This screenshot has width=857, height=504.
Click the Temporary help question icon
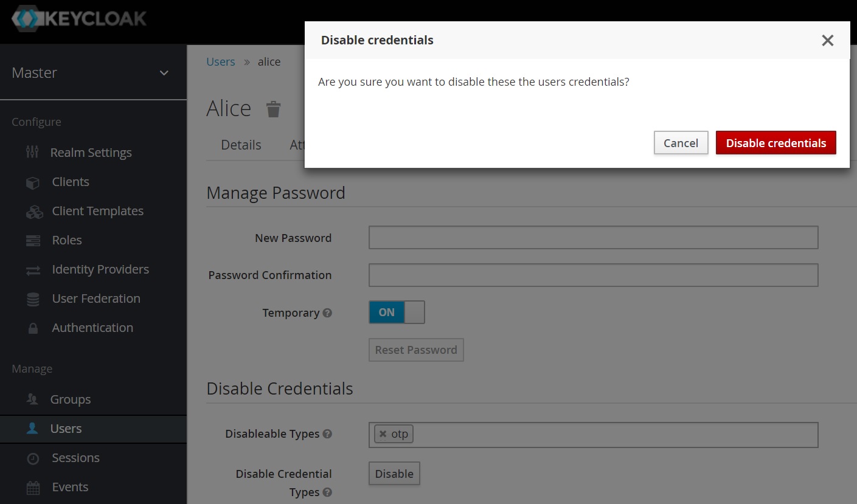327,313
